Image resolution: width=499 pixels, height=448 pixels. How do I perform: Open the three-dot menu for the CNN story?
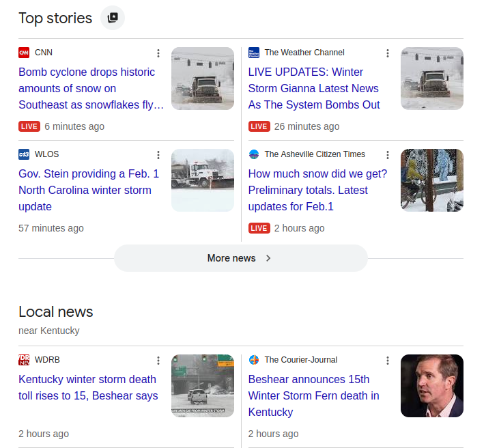(158, 53)
